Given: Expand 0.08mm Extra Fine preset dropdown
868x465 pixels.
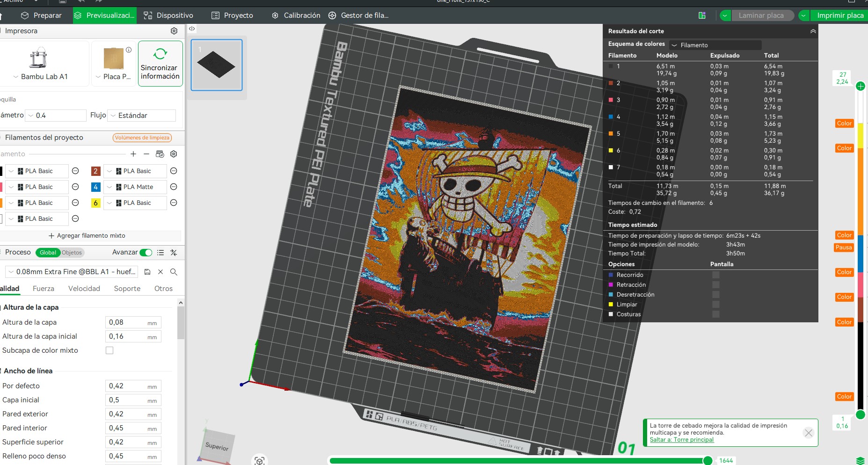Looking at the screenshot, I should [72, 272].
